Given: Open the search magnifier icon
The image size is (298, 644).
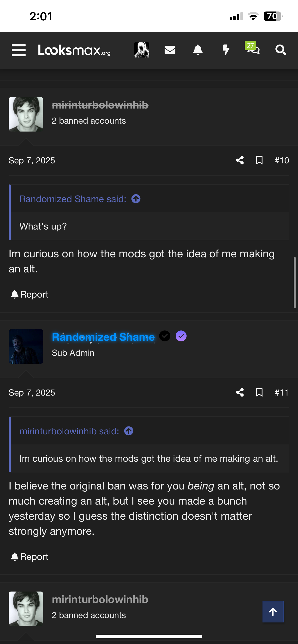Looking at the screenshot, I should click(x=281, y=50).
